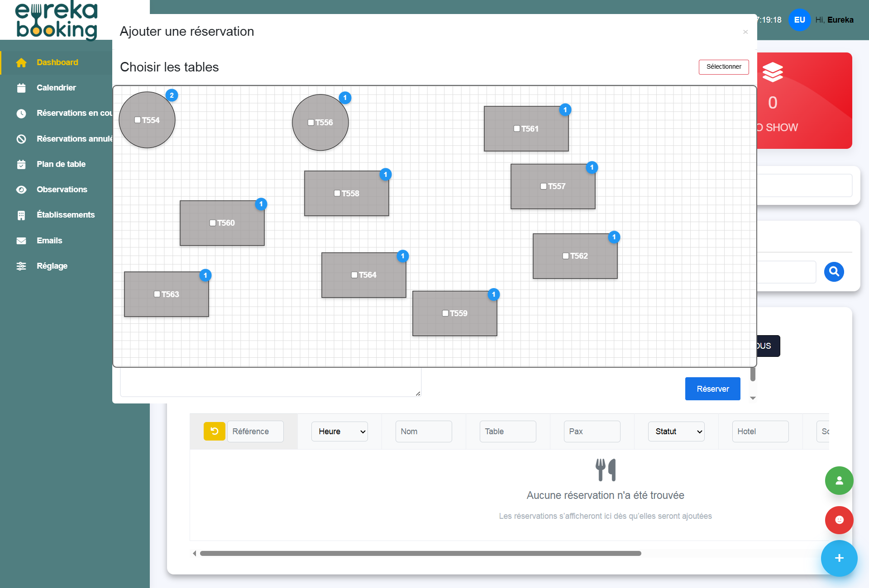
Task: Click the horizontal table scrollbar
Action: pyautogui.click(x=420, y=553)
